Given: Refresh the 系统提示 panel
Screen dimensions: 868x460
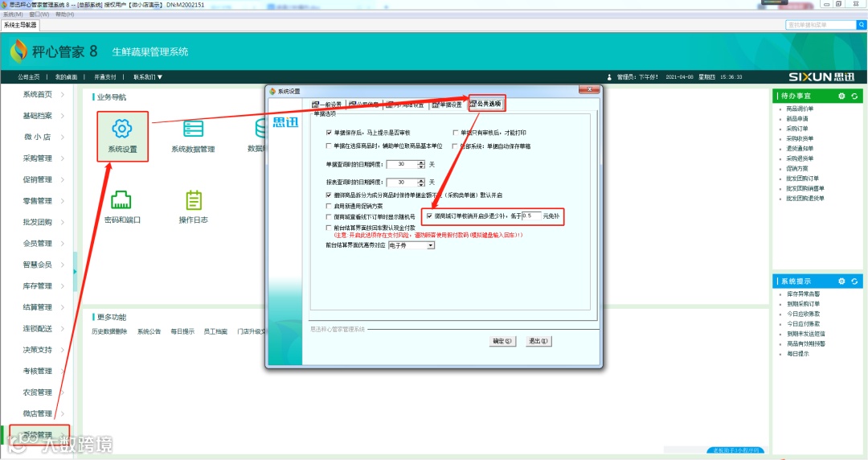Looking at the screenshot, I should (854, 281).
